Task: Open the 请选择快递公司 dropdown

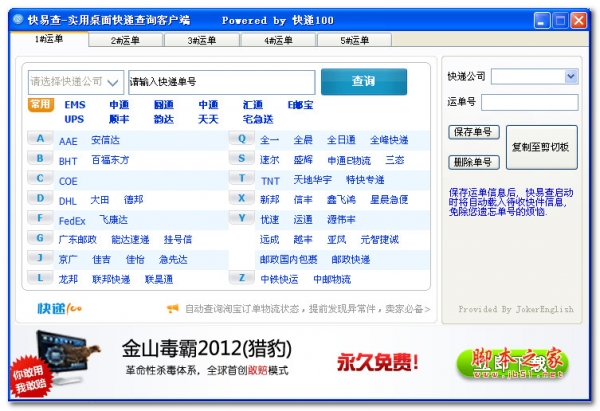Action: point(76,82)
